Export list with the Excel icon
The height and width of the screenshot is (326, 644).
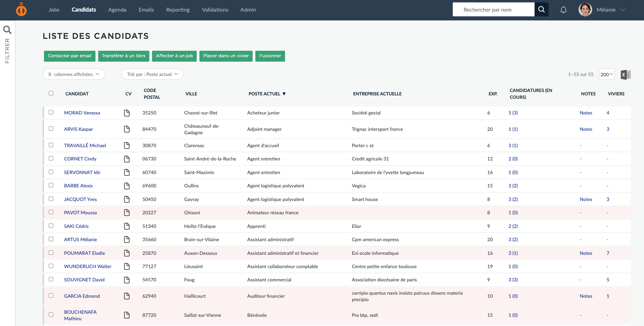tap(626, 75)
